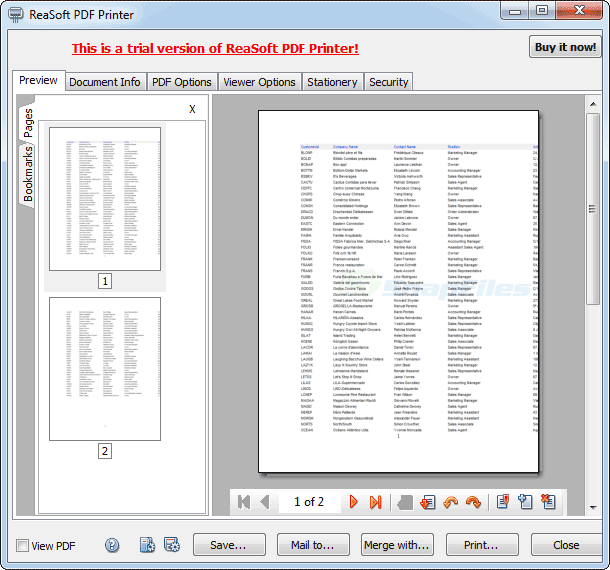Click the Merge with... button

click(x=397, y=545)
